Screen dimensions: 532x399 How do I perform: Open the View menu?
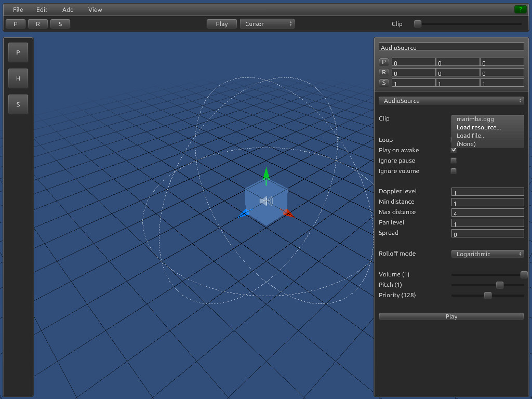(x=95, y=10)
